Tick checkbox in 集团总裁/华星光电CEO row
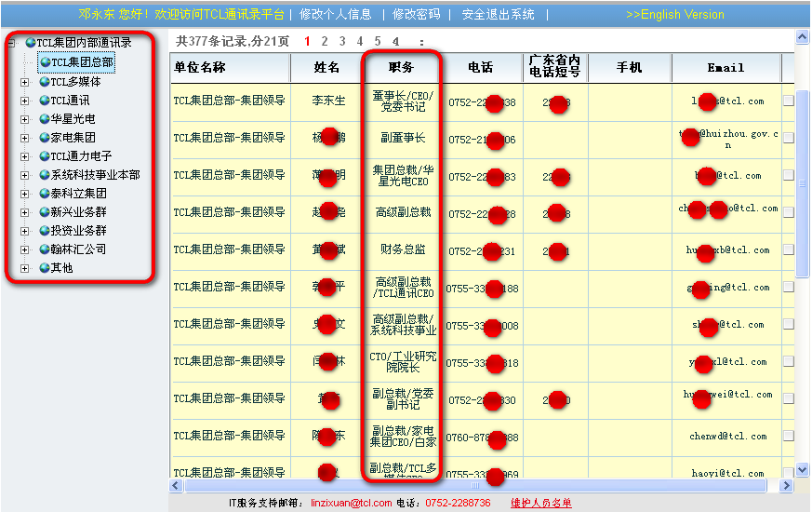This screenshot has width=812, height=512. click(x=789, y=175)
